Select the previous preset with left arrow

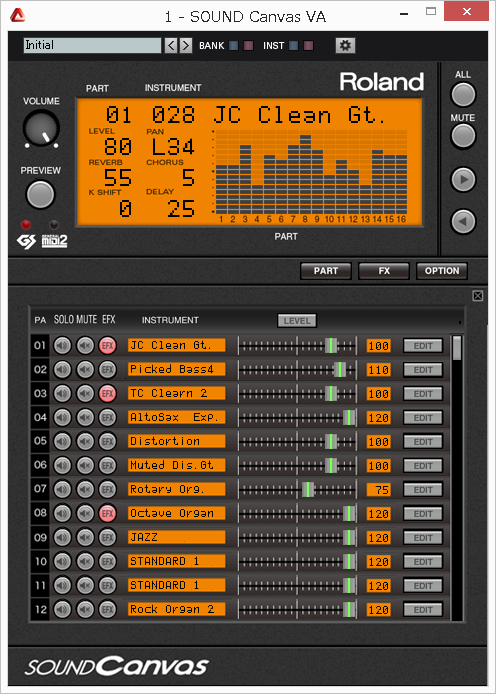[x=171, y=45]
